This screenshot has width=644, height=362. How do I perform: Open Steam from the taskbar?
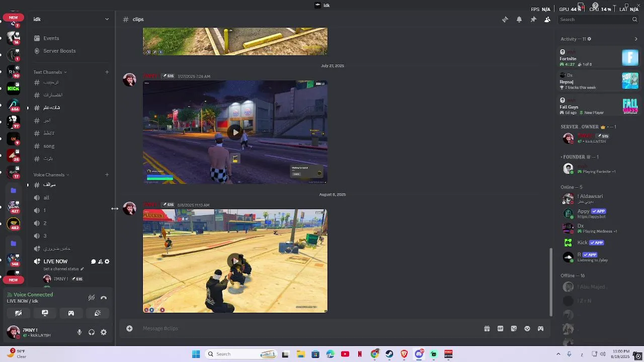(x=389, y=354)
